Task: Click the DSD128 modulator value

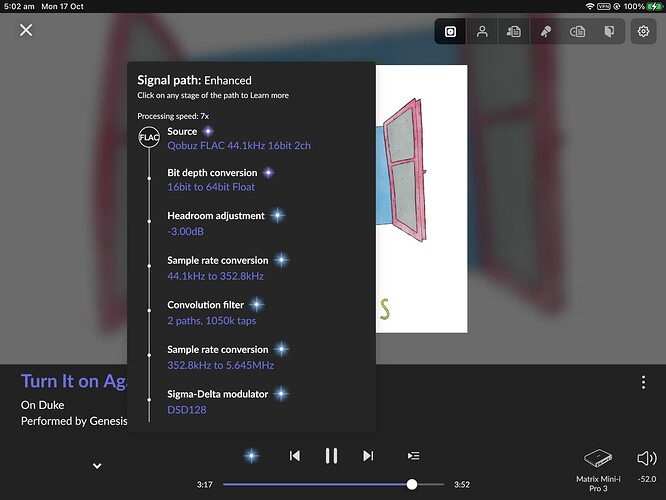Action: [x=187, y=410]
